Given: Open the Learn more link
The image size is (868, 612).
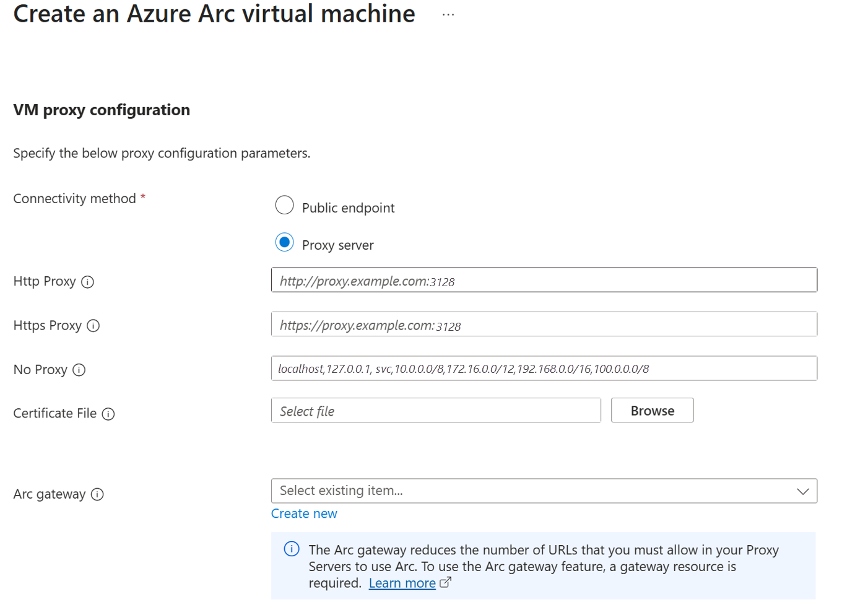Looking at the screenshot, I should coord(402,583).
